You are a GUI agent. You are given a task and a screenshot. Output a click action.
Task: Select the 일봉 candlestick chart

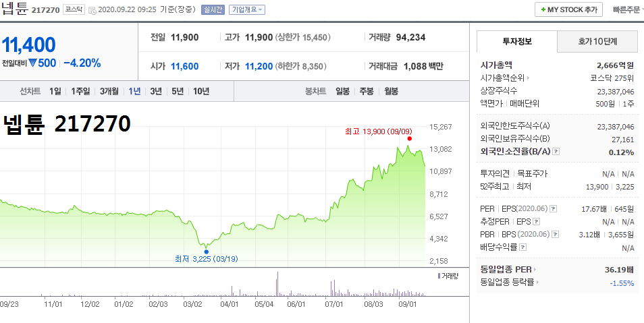(342, 91)
